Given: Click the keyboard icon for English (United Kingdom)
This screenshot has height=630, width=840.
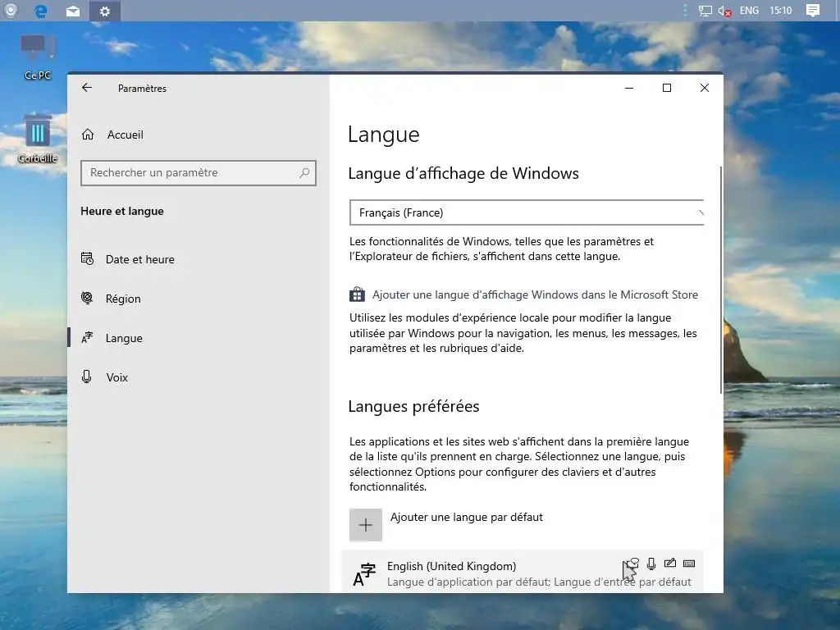Looking at the screenshot, I should click(689, 564).
